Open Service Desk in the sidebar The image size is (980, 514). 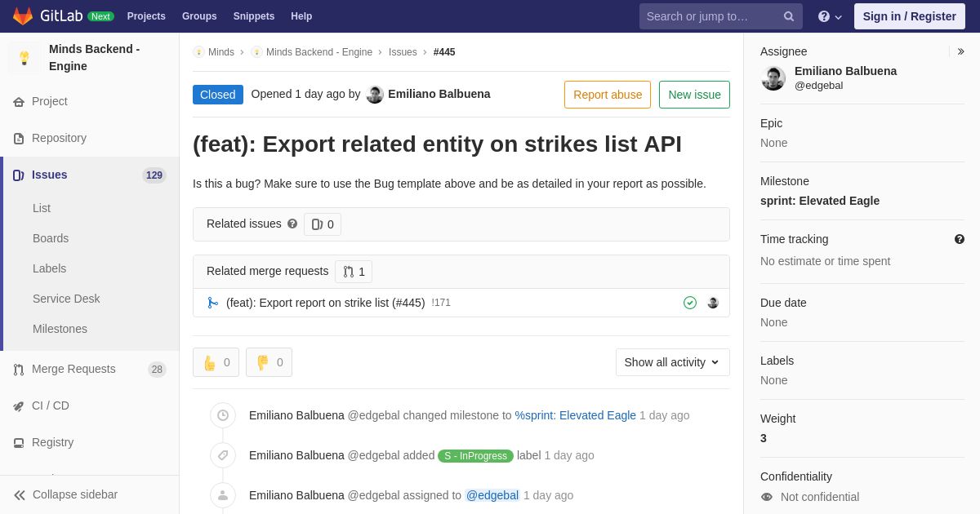tap(66, 299)
